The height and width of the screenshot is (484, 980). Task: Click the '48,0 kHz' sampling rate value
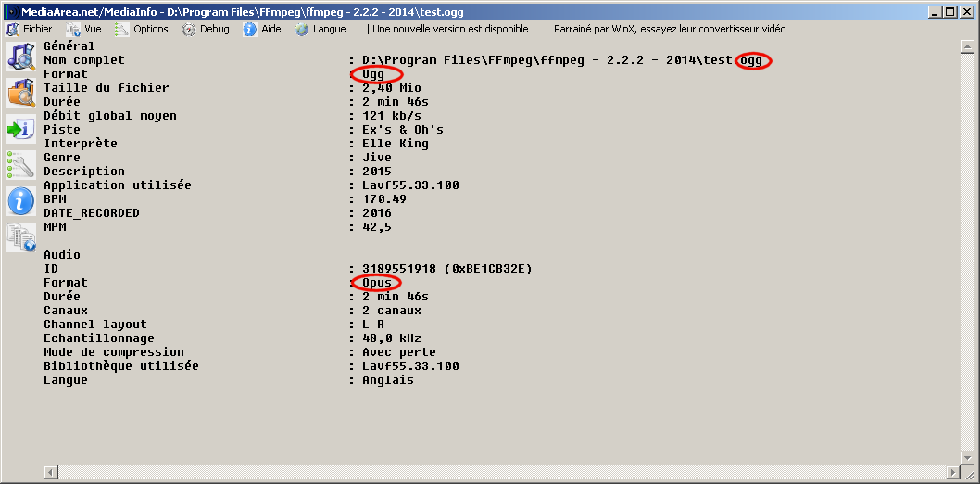392,338
